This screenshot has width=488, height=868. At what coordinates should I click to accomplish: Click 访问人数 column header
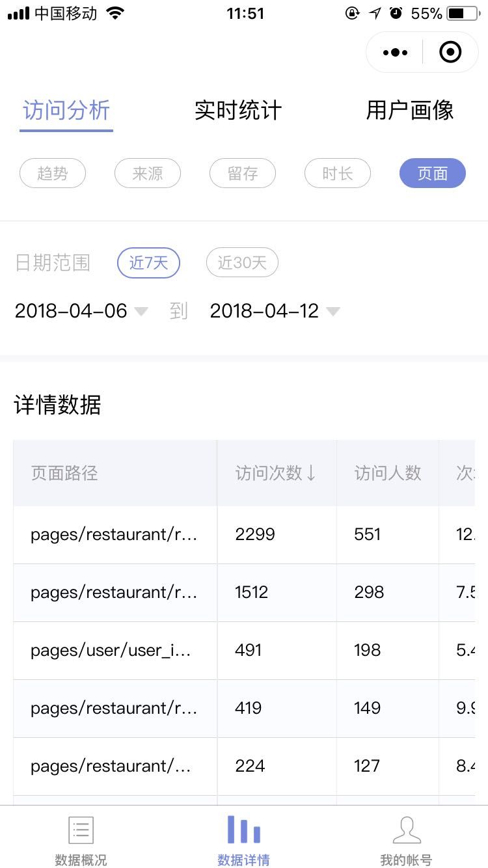(388, 473)
